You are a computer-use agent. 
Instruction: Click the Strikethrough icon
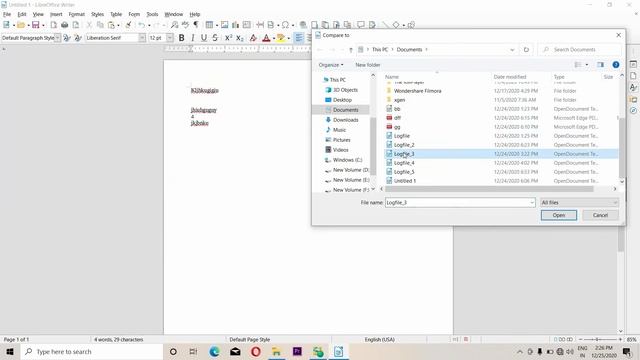215,38
